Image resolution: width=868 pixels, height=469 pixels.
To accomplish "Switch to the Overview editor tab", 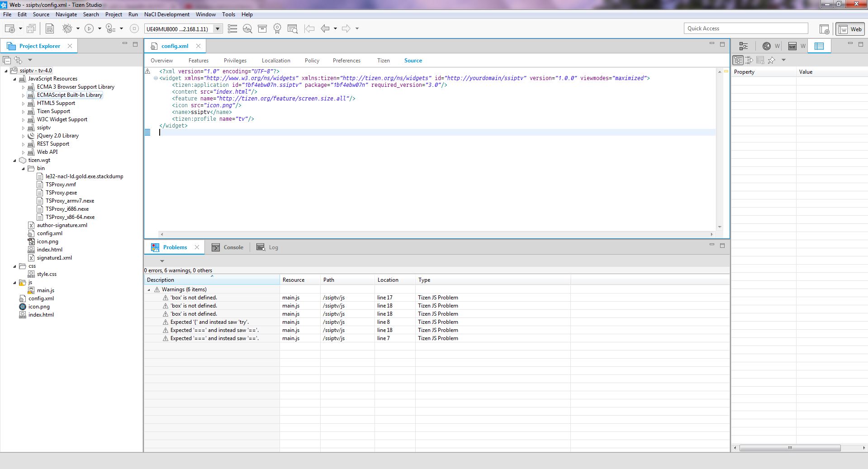I will (x=161, y=61).
